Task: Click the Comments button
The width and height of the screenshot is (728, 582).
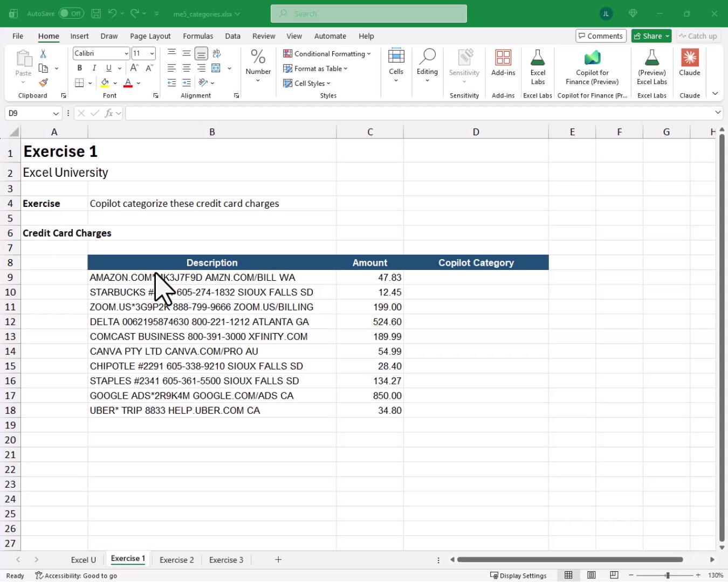Action: click(x=601, y=36)
